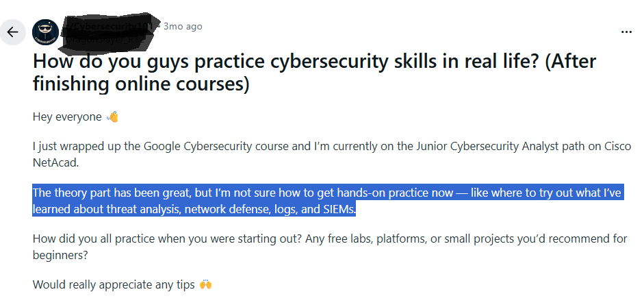Click "finishing online courses)" in the title

(140, 84)
